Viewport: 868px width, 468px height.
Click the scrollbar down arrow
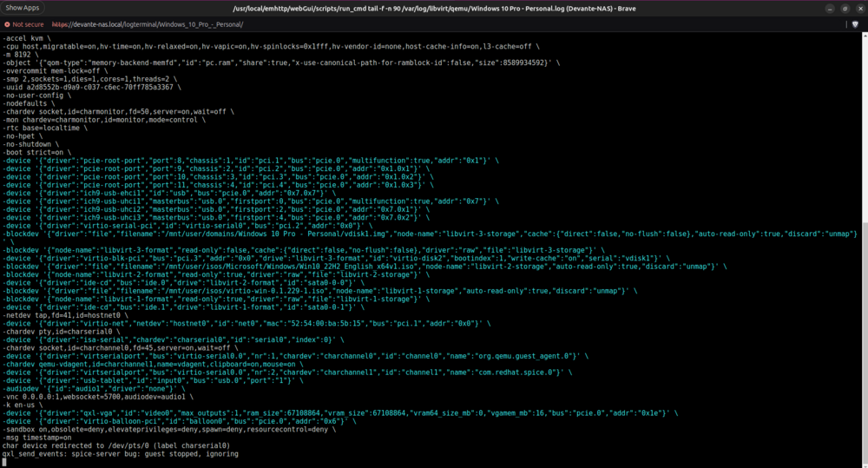[865, 465]
